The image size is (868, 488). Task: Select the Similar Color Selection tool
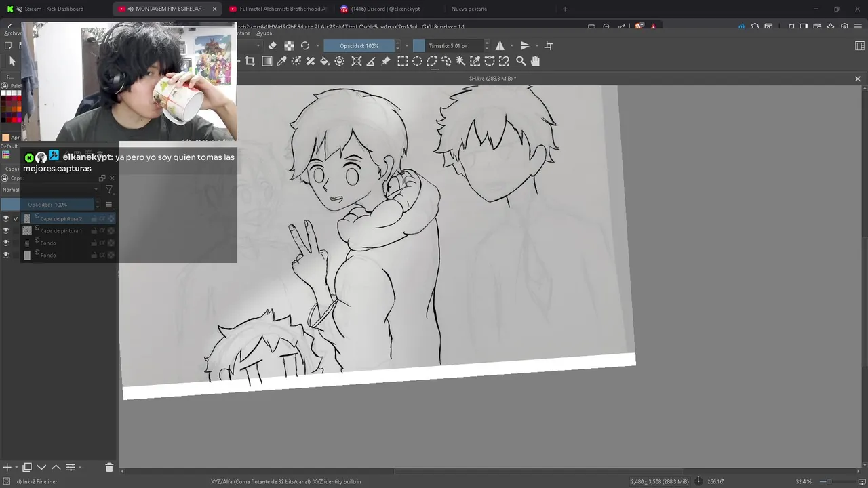tap(475, 61)
